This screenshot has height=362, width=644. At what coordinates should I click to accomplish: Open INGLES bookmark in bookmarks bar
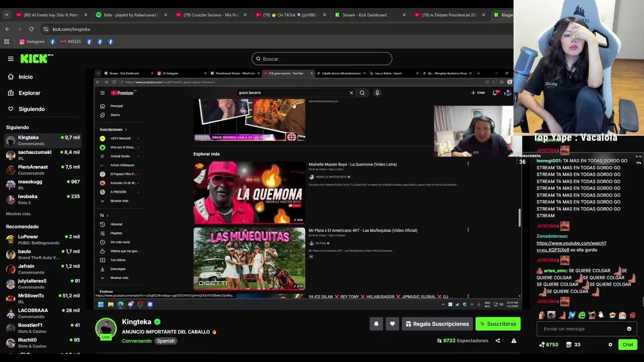click(71, 42)
